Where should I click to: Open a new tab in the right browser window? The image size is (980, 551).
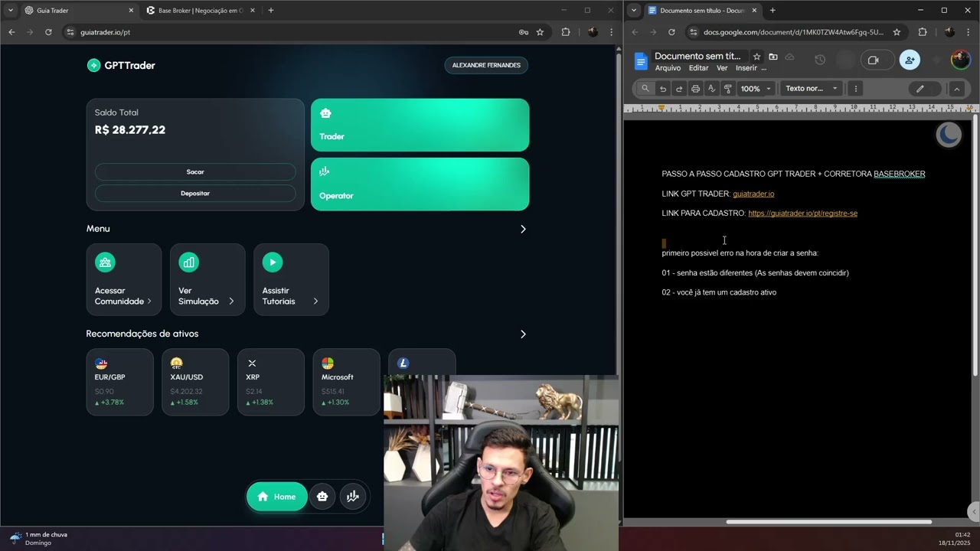(773, 10)
